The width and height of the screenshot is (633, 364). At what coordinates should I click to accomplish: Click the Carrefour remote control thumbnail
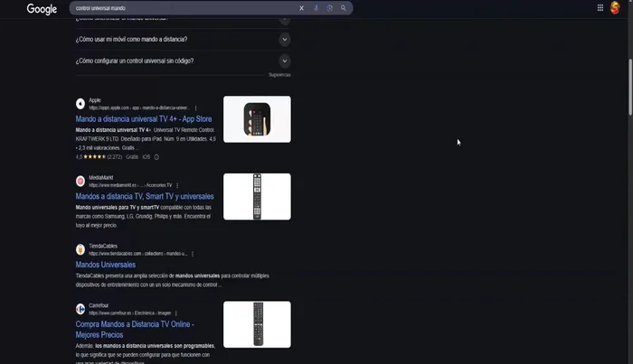[x=257, y=324]
